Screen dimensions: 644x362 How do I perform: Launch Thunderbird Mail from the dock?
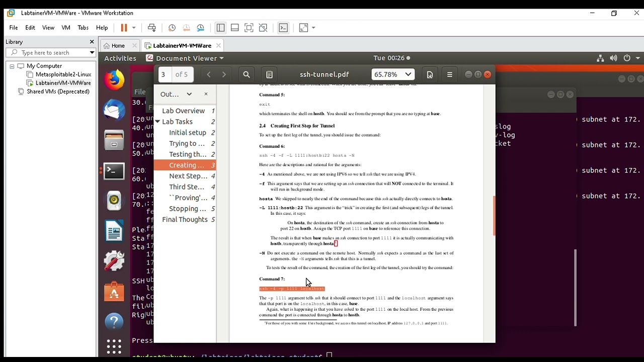click(114, 110)
